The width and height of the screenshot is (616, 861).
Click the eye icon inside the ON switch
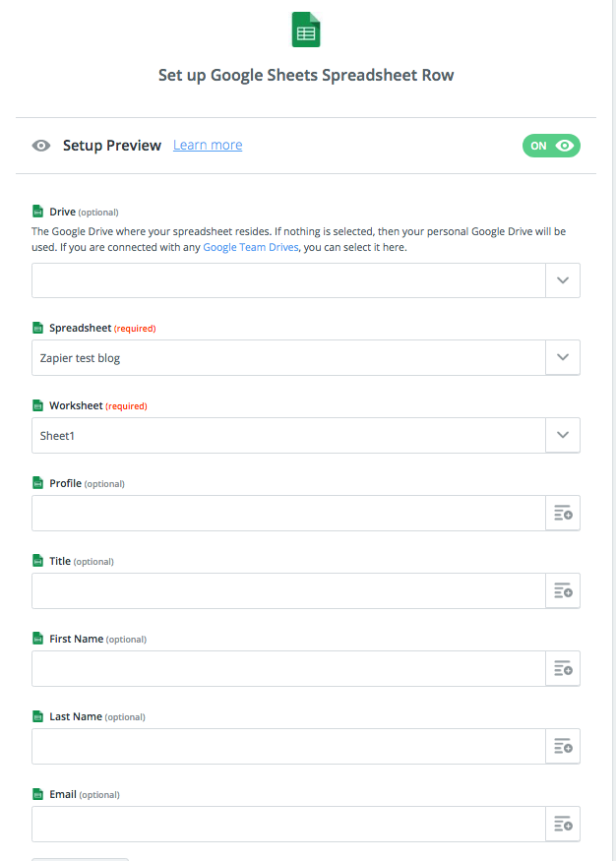(563, 145)
